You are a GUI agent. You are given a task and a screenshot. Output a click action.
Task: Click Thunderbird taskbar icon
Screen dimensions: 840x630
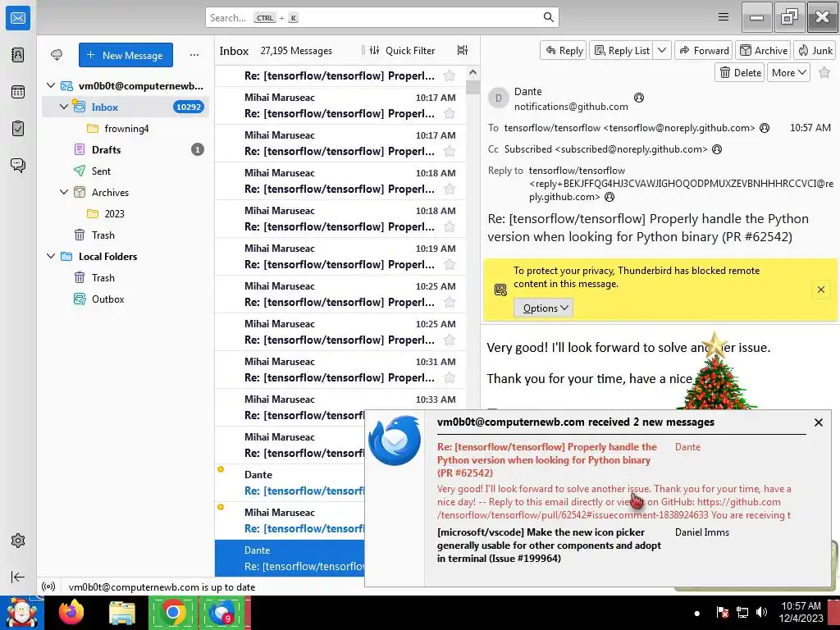coord(221,612)
